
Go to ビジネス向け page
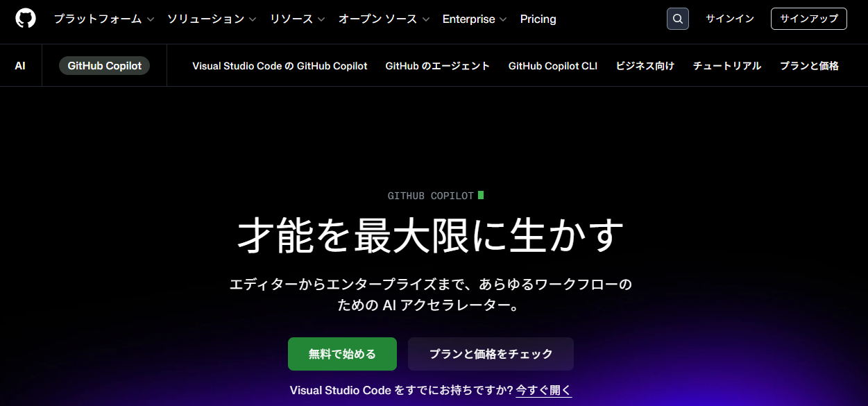[645, 66]
